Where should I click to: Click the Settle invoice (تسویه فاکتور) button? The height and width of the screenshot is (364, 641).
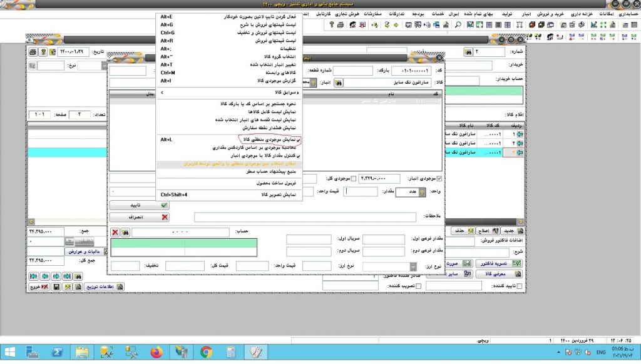pyautogui.click(x=499, y=263)
